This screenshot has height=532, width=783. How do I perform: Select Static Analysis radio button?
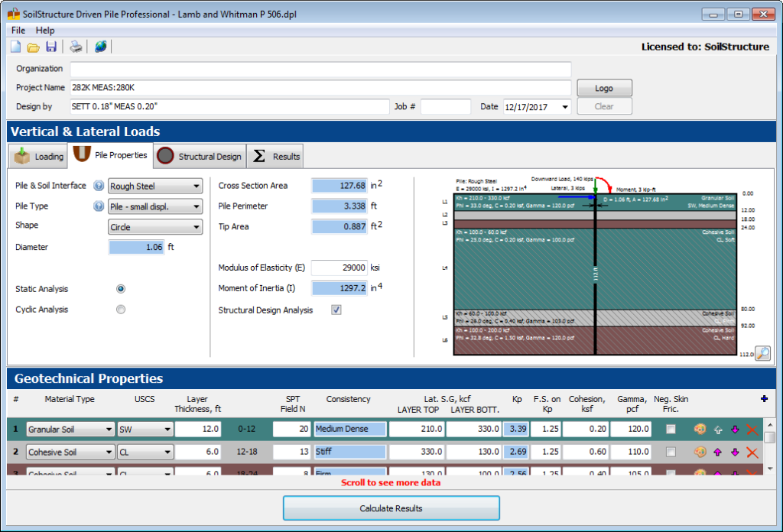[x=121, y=289]
